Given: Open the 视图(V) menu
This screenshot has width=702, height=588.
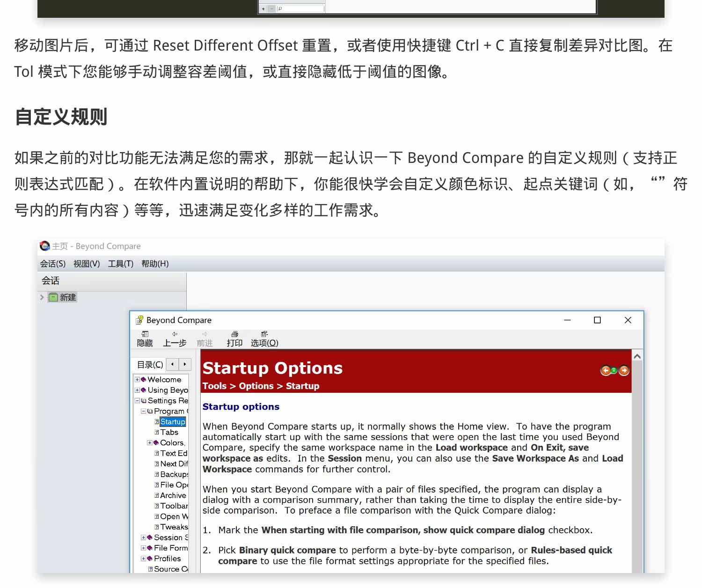Looking at the screenshot, I should point(87,264).
